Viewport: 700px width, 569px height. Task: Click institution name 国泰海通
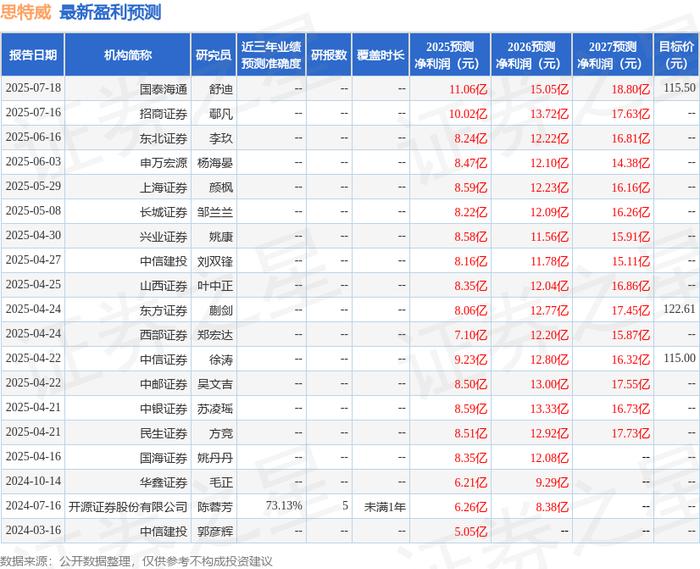(x=163, y=89)
